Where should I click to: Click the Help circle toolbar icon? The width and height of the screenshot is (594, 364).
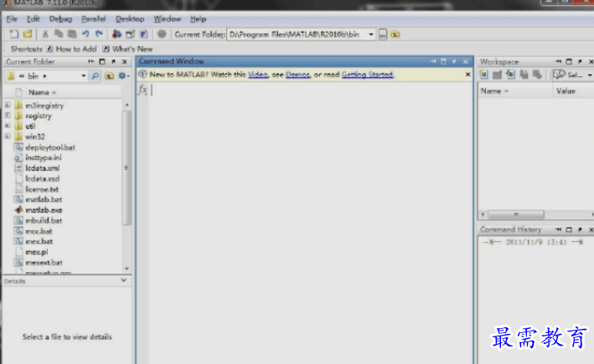(x=162, y=34)
